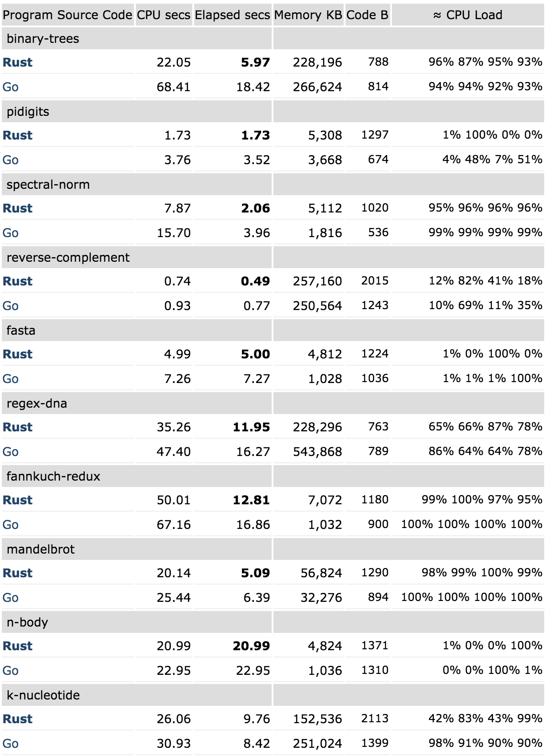546x756 pixels.
Task: Open the Rust program link under binary-trees
Action: (x=17, y=62)
